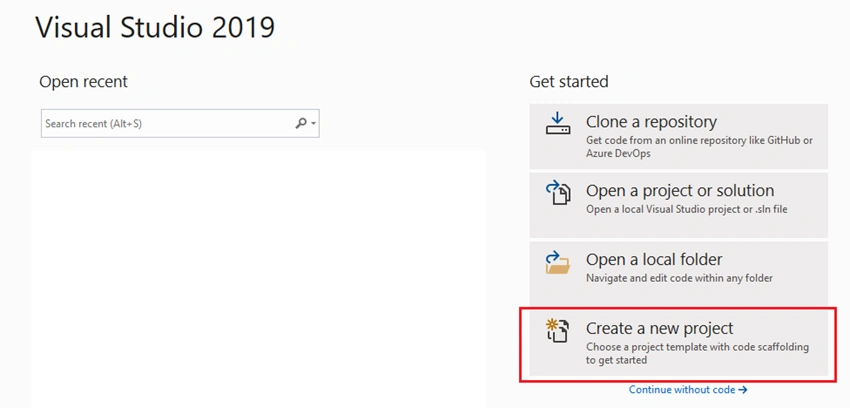Viewport: 850px width, 408px height.
Task: Click the Get started heading
Action: tap(569, 82)
